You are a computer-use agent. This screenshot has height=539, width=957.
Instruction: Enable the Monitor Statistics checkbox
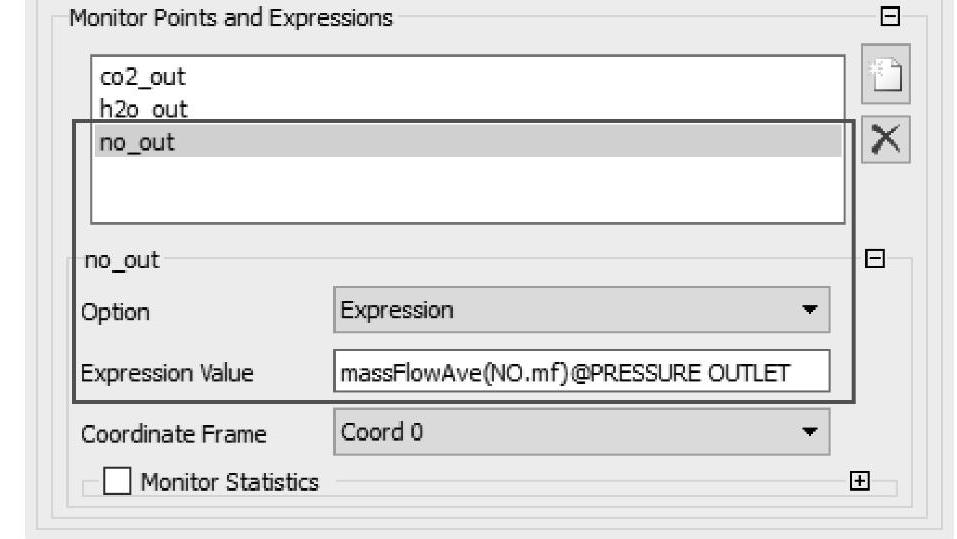point(118,482)
